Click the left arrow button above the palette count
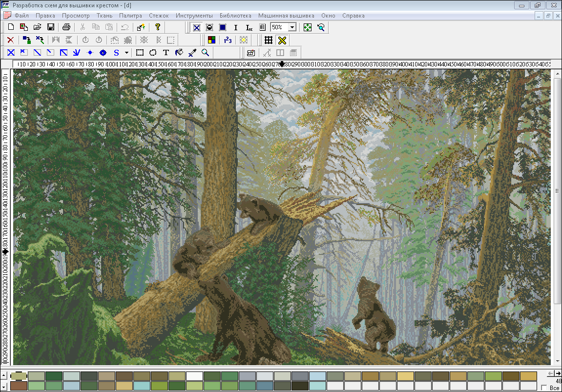This screenshot has height=392, width=562. point(551,373)
